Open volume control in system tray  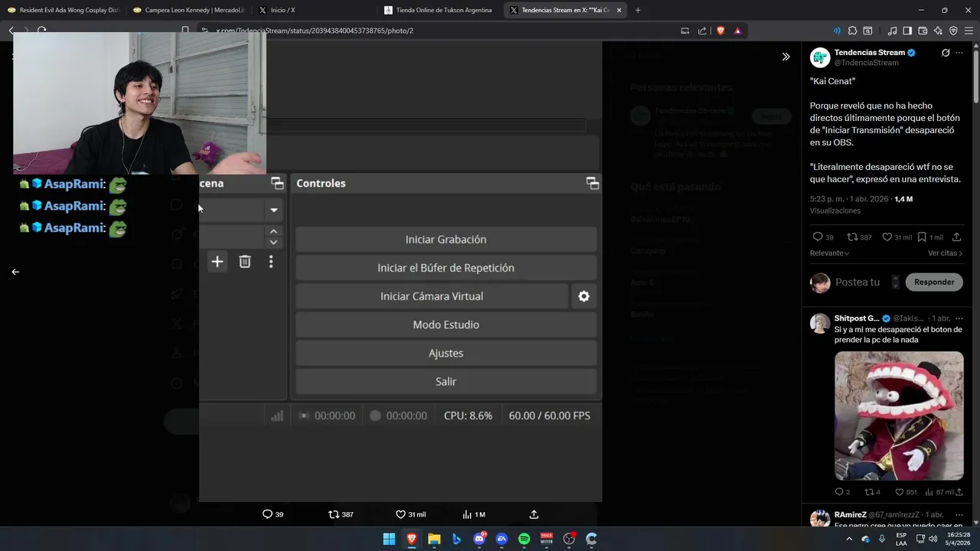[933, 539]
